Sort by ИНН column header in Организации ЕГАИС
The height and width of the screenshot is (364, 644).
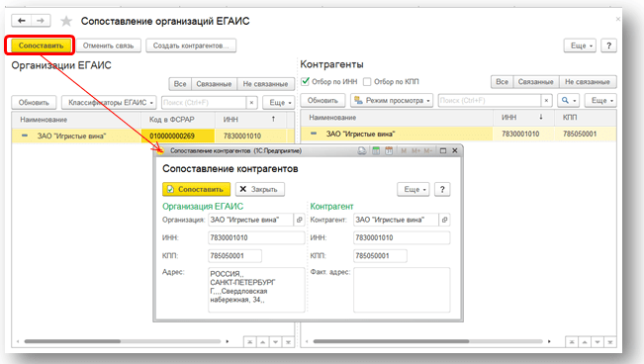pos(250,120)
